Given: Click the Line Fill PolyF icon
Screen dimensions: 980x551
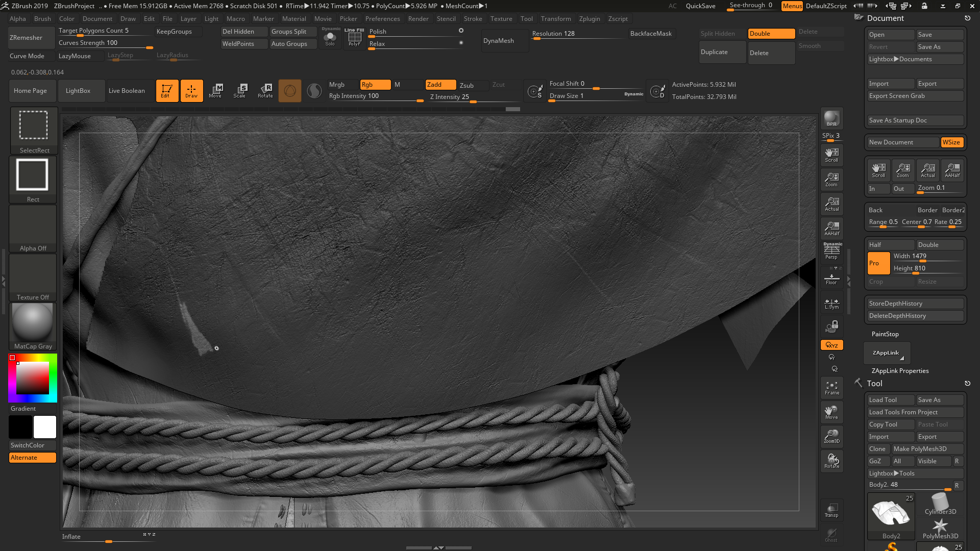Looking at the screenshot, I should pos(354,38).
